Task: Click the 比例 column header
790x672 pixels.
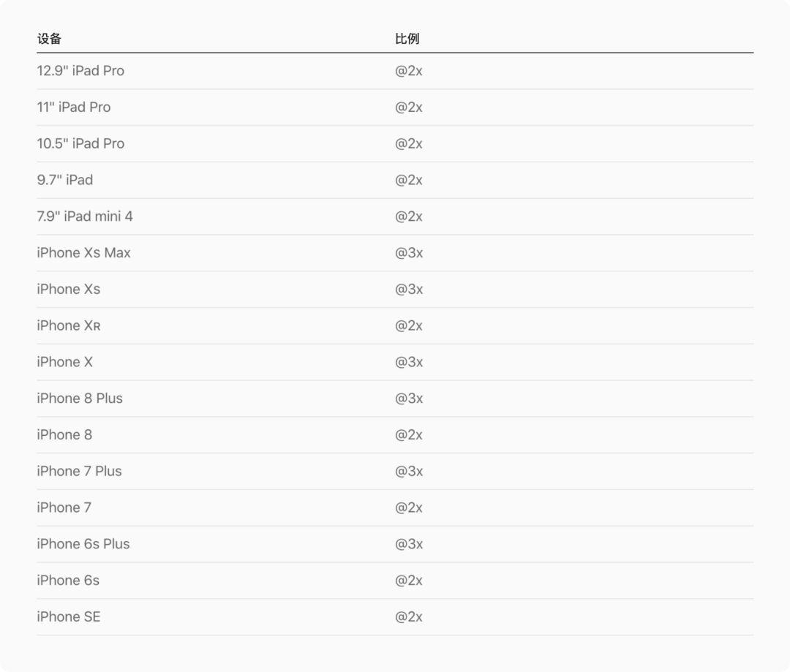Action: click(x=407, y=39)
